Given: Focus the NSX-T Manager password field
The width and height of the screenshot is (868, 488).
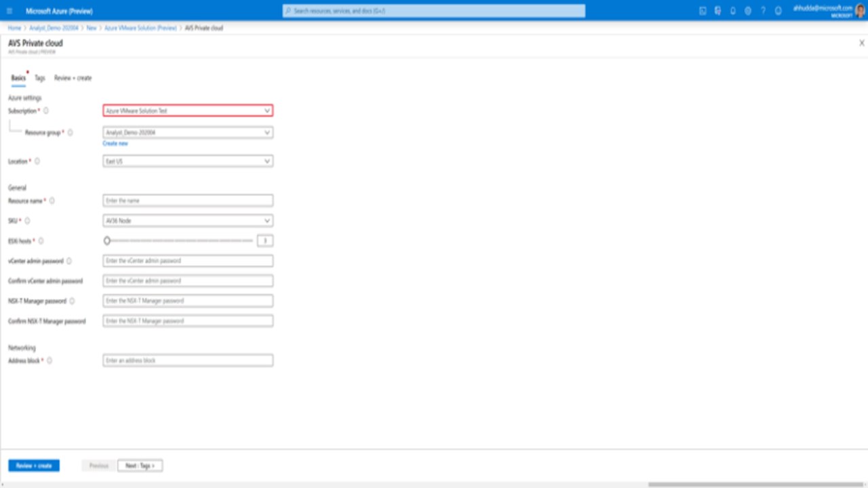Looking at the screenshot, I should tap(188, 301).
